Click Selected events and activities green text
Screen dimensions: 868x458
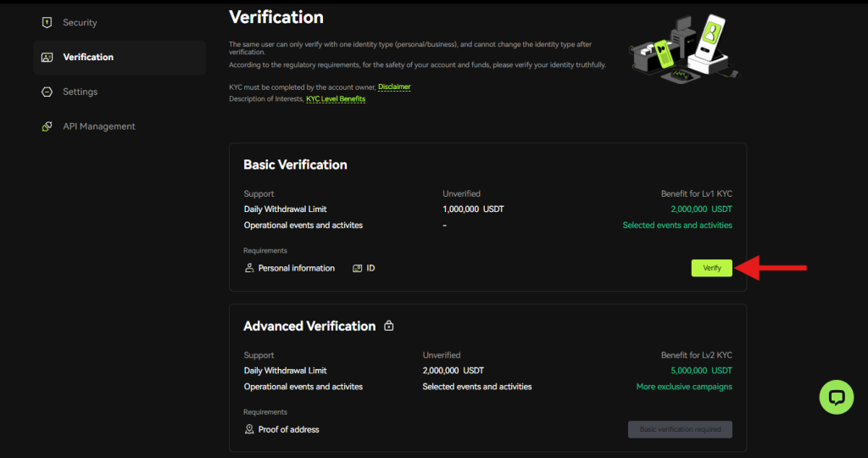677,226
